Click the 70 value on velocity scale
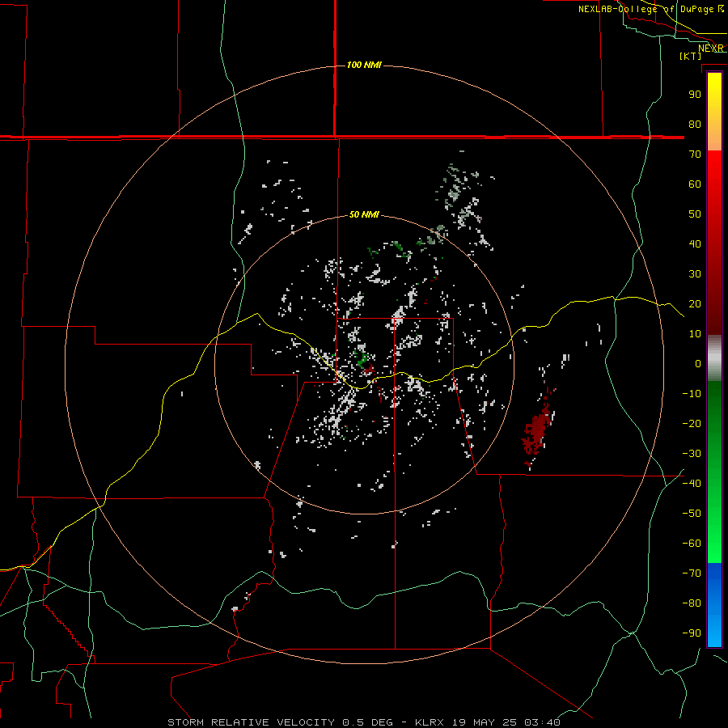Screen dimensions: 728x728 point(695,154)
